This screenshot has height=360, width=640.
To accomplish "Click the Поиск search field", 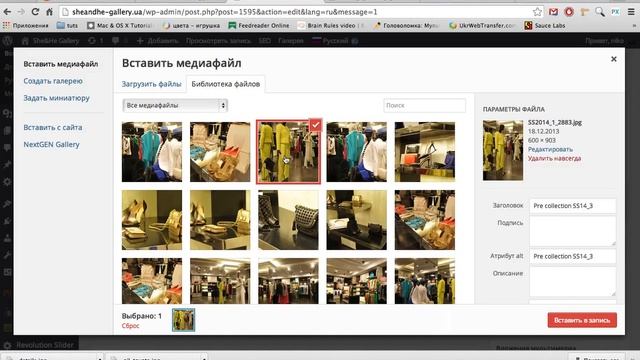I will pos(424,105).
